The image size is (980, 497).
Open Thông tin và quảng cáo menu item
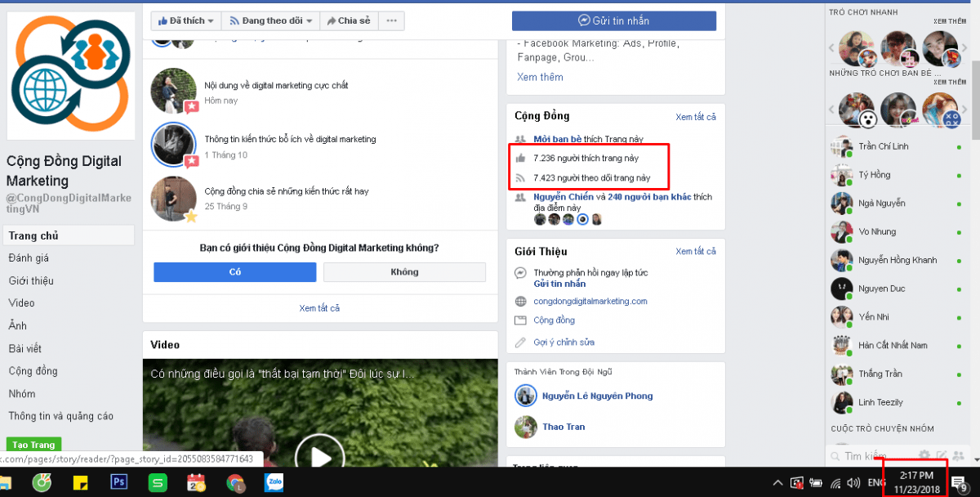pyautogui.click(x=61, y=416)
